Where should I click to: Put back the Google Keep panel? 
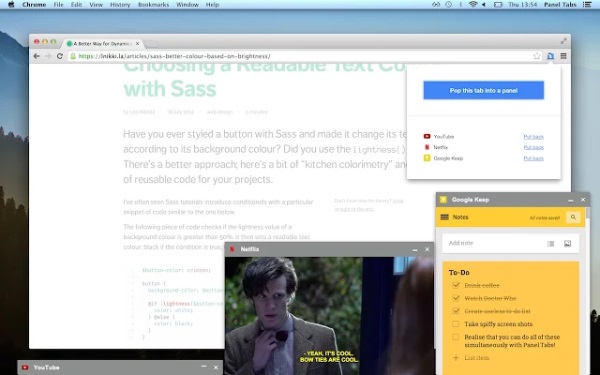pos(533,158)
